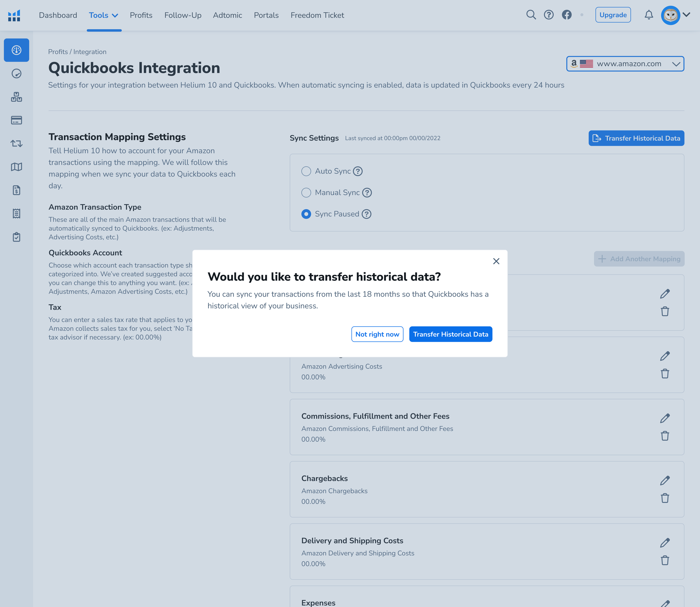This screenshot has width=700, height=607.
Task: Go to the Profits menu item
Action: point(141,15)
